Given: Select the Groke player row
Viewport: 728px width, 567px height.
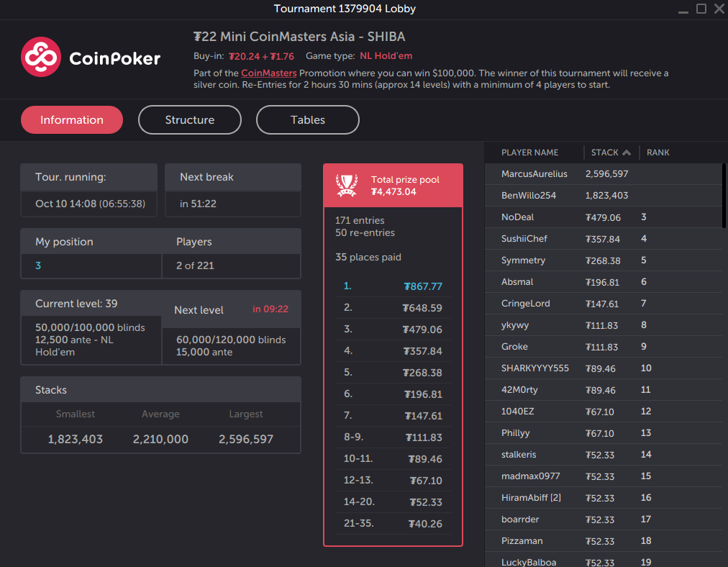Looking at the screenshot, I should [603, 346].
